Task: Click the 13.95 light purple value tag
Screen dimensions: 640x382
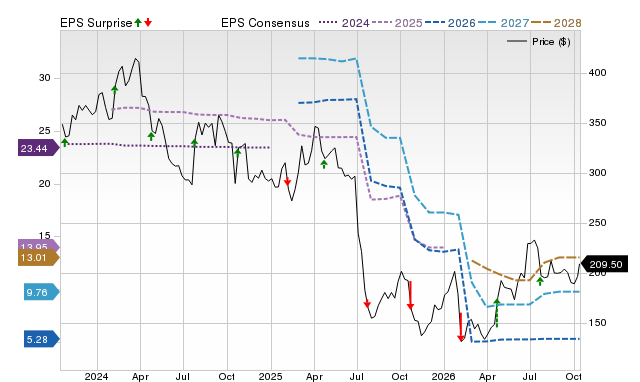Action: (x=39, y=246)
